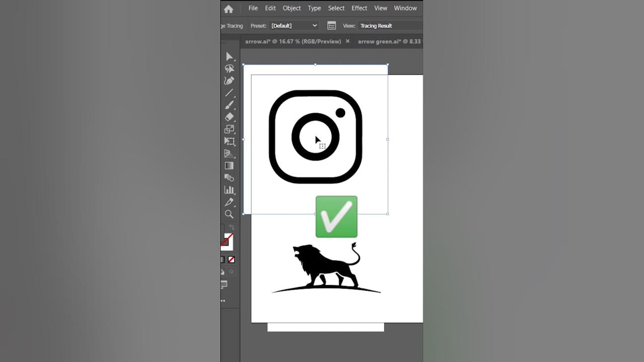Switch to the arrow green.ai tab
Viewport: 644px width, 362px height.
tap(389, 41)
